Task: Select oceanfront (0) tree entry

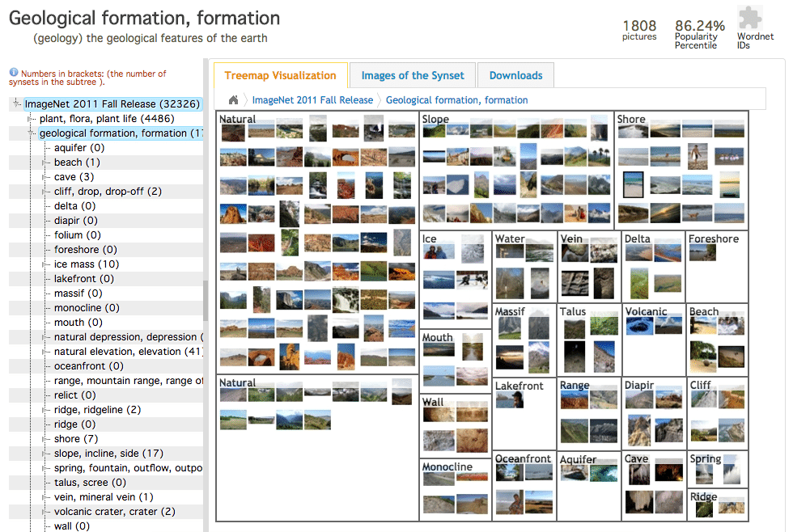Action: tap(88, 366)
